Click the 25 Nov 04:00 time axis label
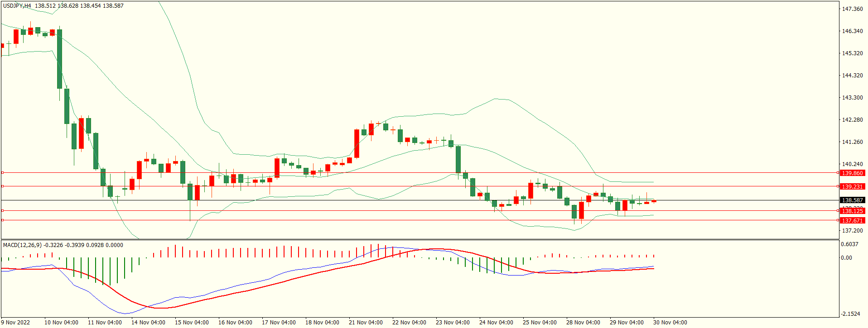The width and height of the screenshot is (868, 328). coord(540,323)
